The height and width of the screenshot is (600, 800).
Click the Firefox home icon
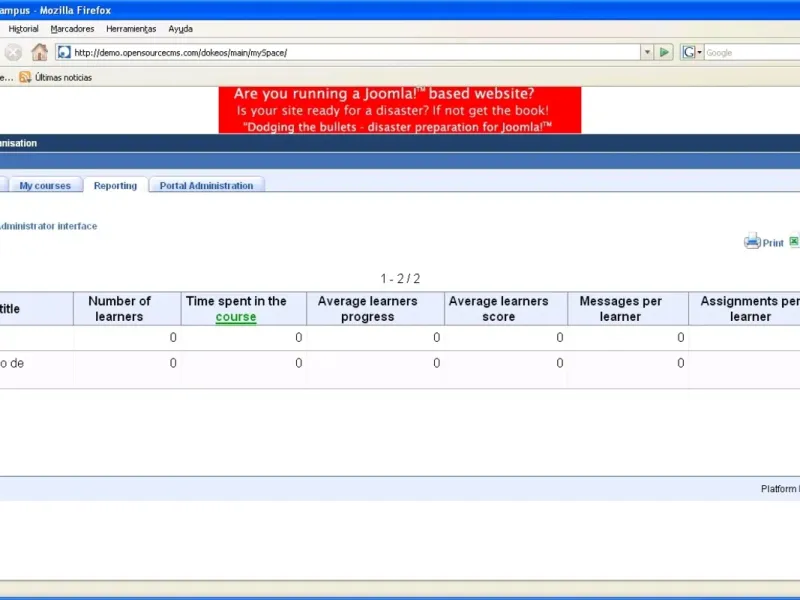click(39, 52)
